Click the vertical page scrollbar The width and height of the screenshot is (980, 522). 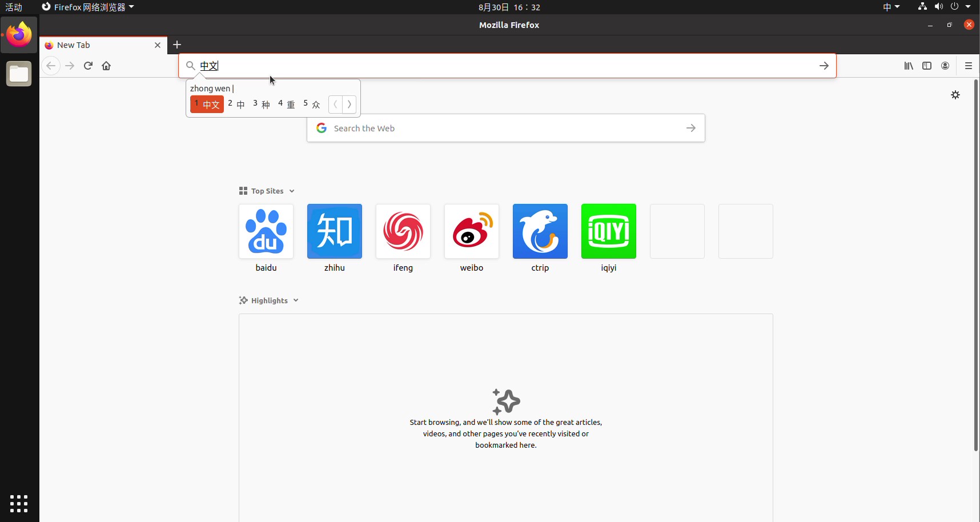[976, 266]
